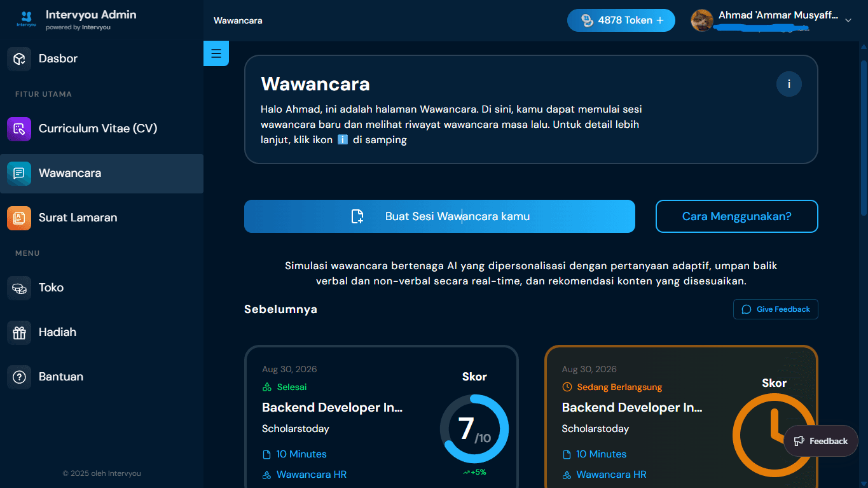
Task: Click the Bantuan question mark icon
Action: (x=19, y=377)
